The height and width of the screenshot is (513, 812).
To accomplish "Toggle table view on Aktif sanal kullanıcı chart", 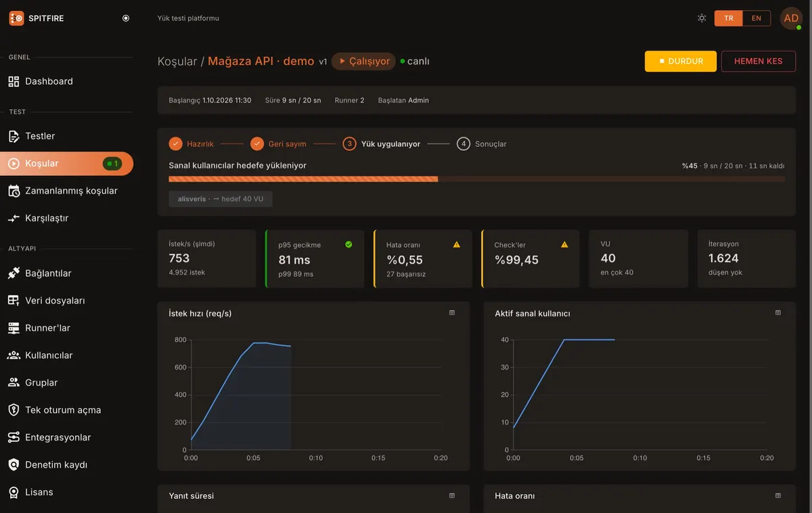I will coord(778,313).
